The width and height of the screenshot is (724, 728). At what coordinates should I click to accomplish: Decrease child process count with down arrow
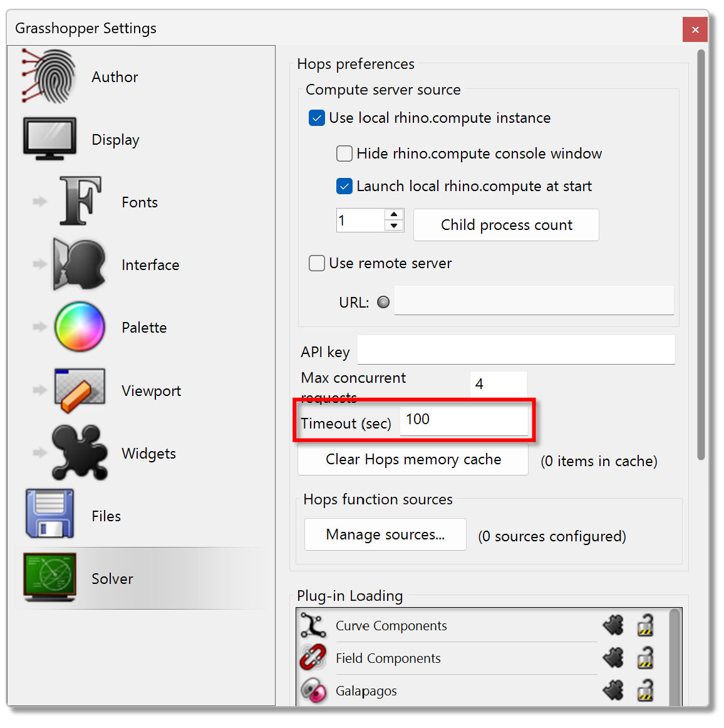click(394, 226)
